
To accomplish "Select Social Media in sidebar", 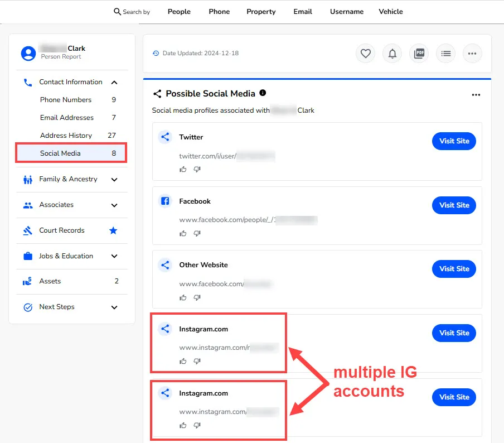I will tap(71, 153).
